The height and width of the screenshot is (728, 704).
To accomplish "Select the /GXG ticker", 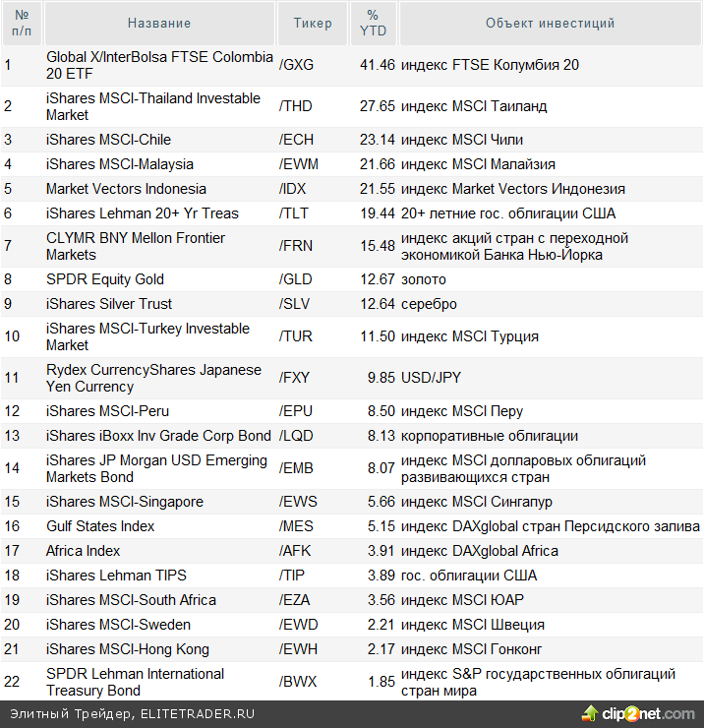I will (297, 65).
